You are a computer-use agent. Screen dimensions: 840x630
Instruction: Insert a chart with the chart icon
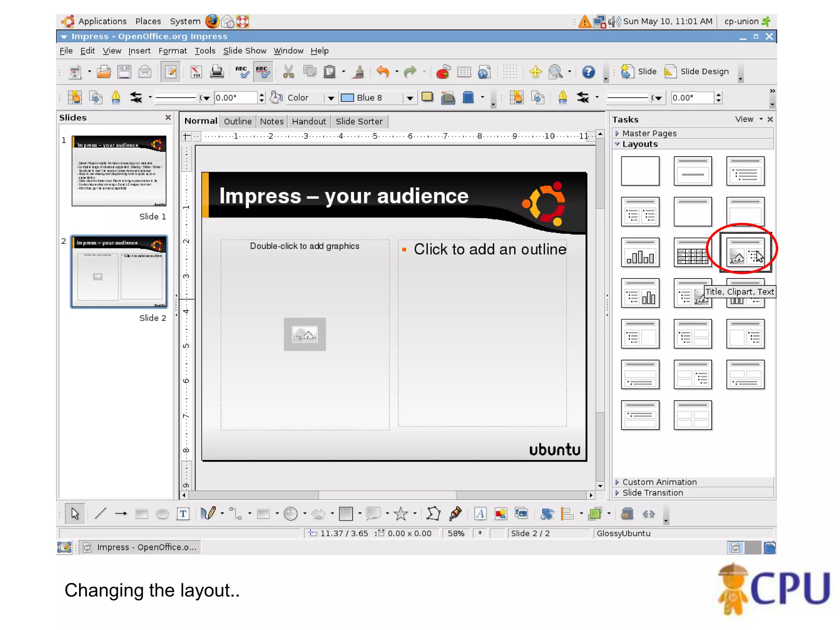[x=443, y=72]
